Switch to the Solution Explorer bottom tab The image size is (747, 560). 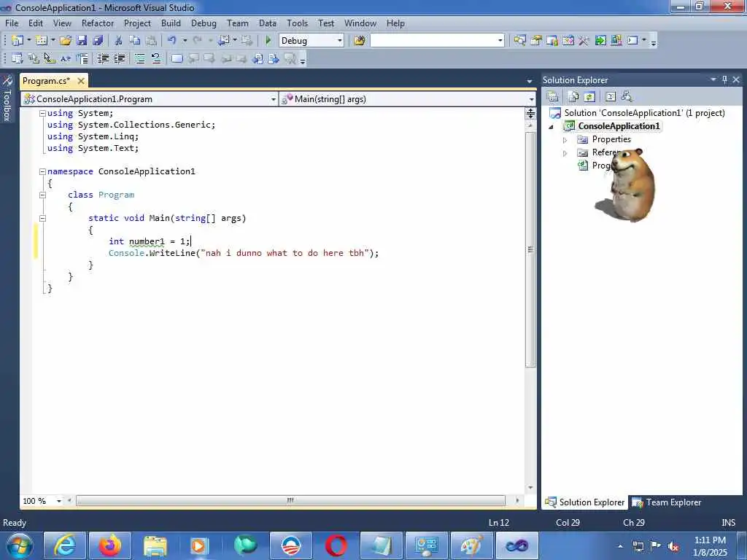click(x=584, y=502)
